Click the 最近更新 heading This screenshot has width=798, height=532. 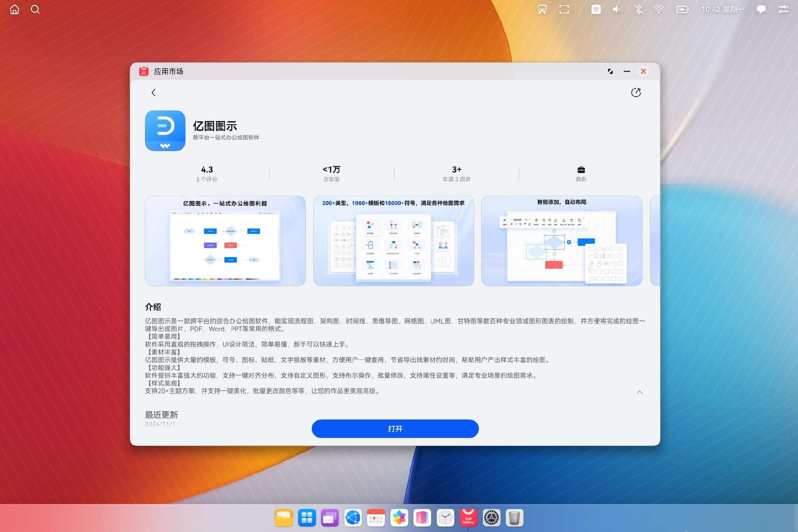[x=161, y=415]
